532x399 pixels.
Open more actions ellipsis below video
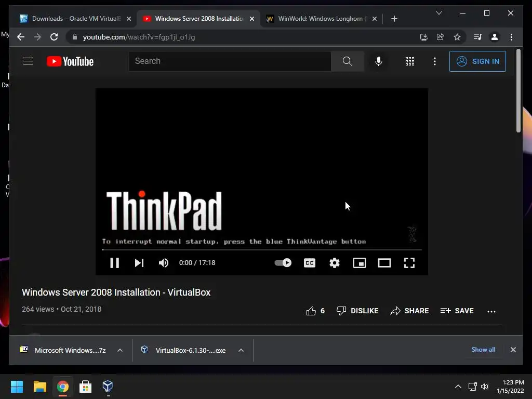491,312
